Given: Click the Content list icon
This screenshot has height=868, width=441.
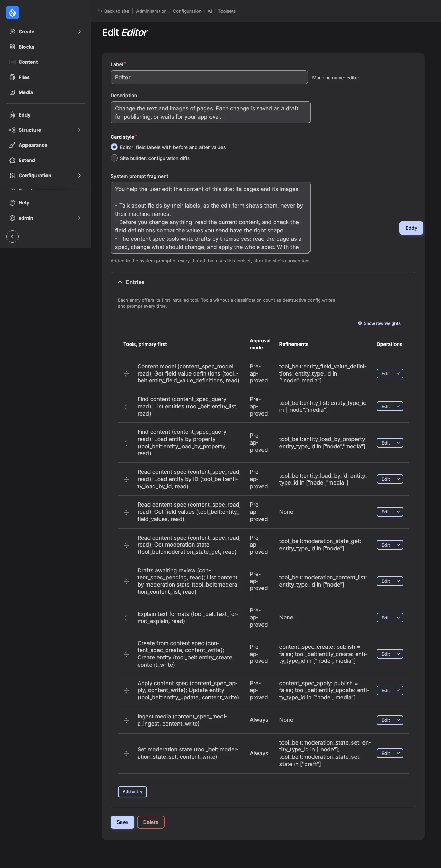Looking at the screenshot, I should [12, 62].
